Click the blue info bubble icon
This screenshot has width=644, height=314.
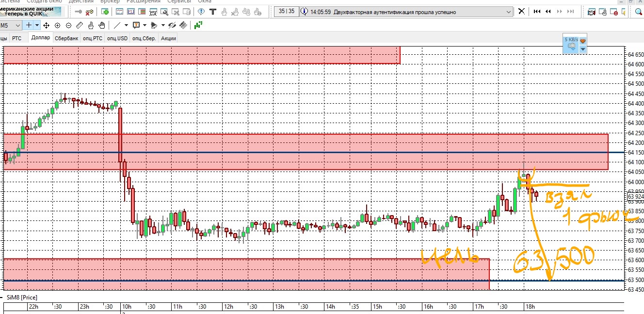tap(201, 12)
